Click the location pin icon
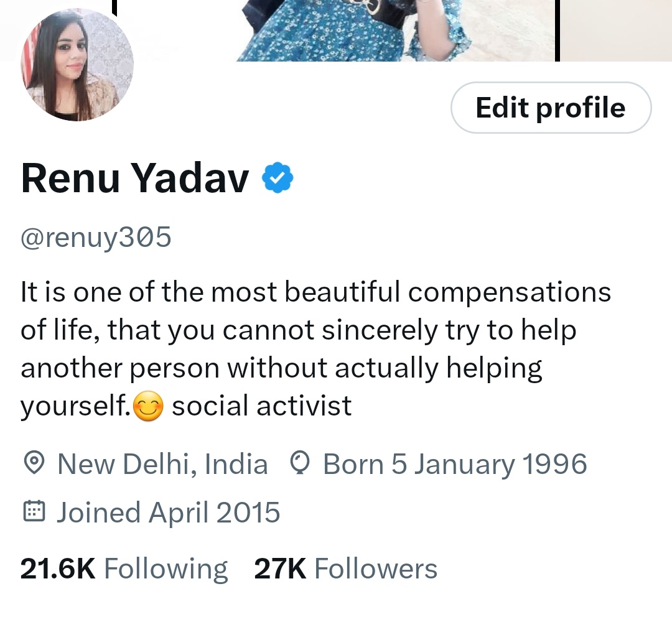672x622 pixels. tap(33, 463)
